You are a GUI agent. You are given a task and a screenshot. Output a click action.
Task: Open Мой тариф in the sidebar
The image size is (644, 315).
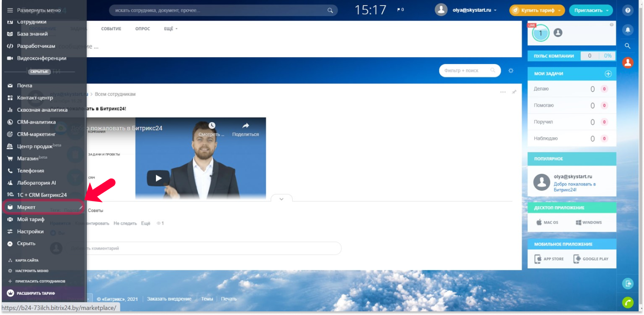pos(30,219)
